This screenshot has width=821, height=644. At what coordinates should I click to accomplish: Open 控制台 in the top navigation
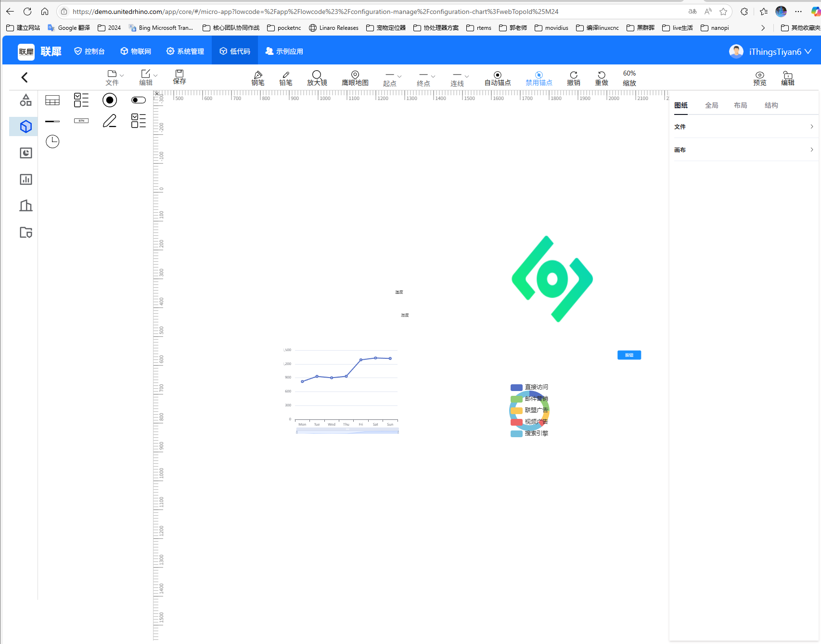click(90, 51)
